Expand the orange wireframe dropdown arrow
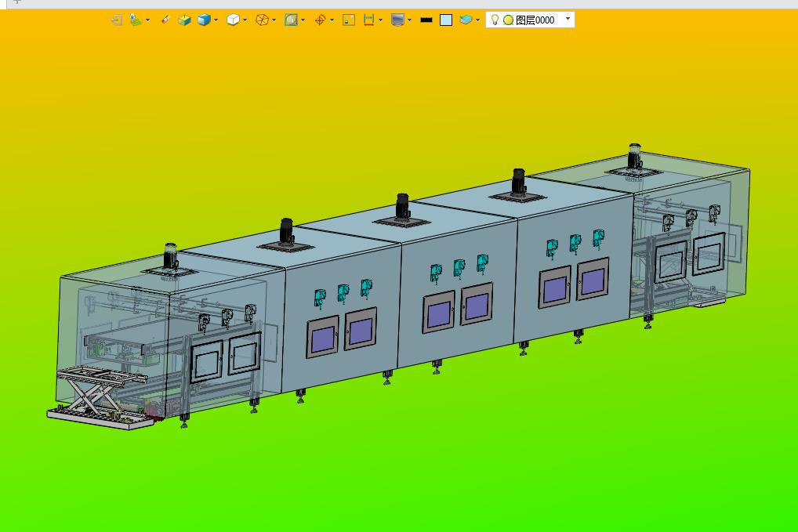 click(x=274, y=20)
